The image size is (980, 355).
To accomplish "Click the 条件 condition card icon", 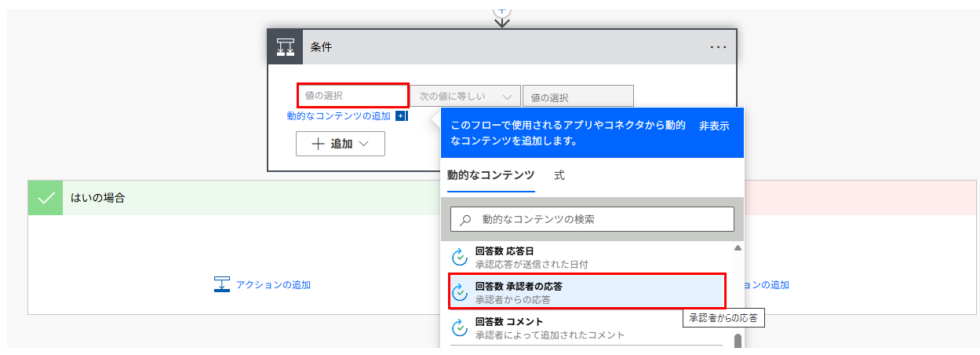I will (284, 47).
